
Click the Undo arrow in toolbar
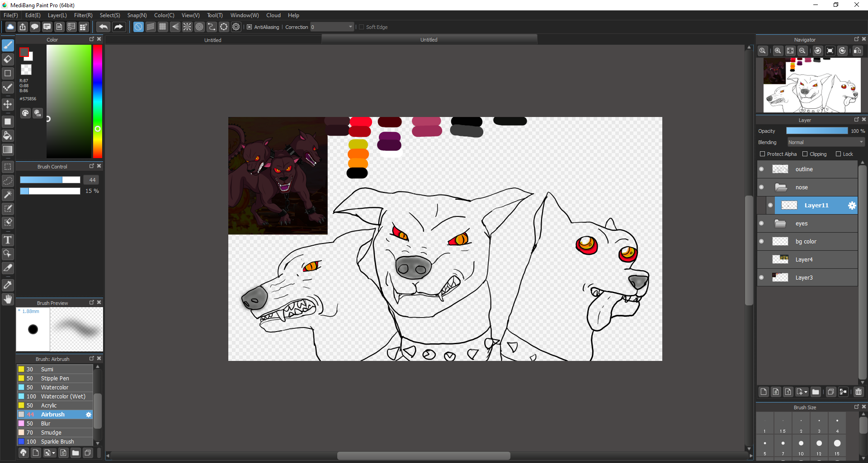pos(103,27)
